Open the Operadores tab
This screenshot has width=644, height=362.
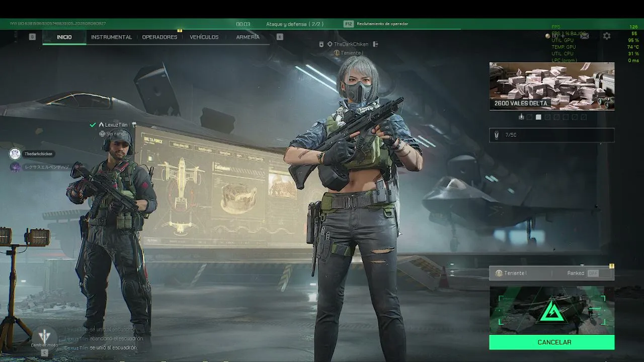159,37
